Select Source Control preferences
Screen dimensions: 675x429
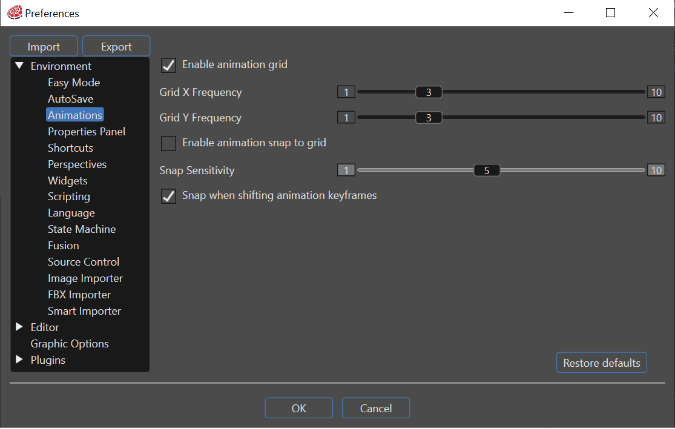(84, 262)
